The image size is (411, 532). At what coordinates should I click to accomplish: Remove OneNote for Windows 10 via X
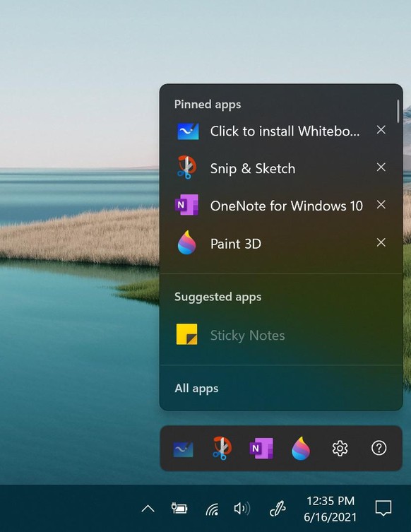(381, 205)
